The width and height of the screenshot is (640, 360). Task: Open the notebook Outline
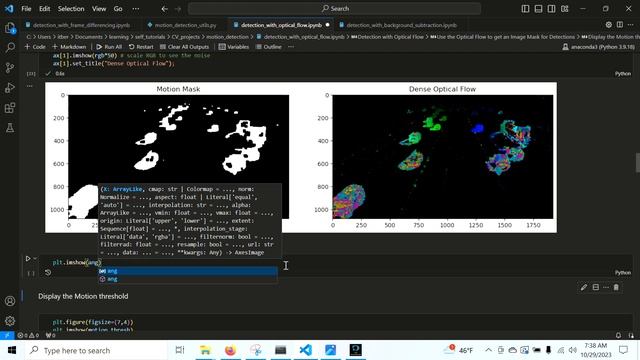coord(269,47)
